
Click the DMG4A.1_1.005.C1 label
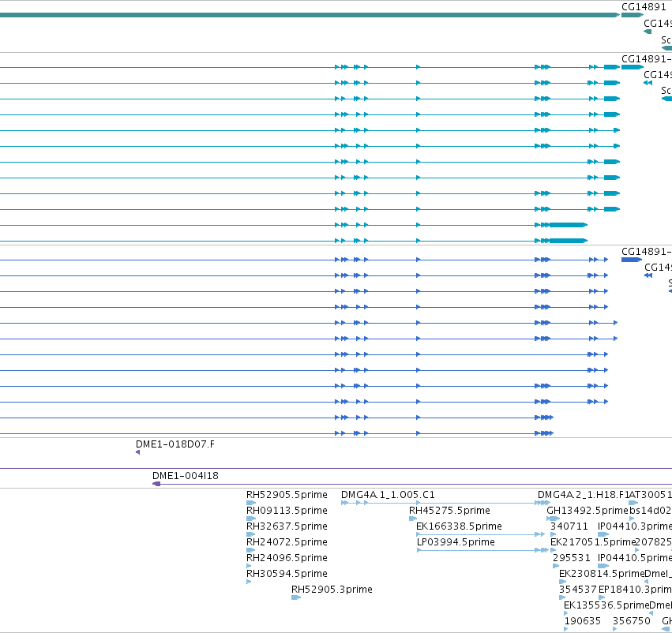(x=388, y=495)
